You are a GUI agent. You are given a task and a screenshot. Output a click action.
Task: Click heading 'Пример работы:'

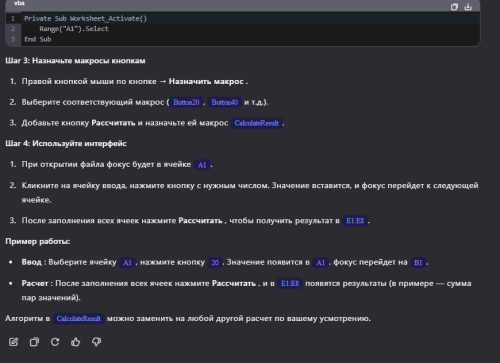point(38,241)
